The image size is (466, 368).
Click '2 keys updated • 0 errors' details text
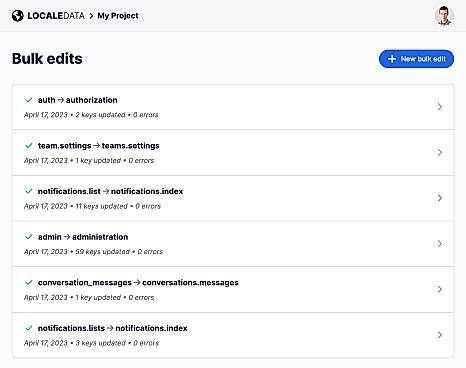tap(117, 115)
